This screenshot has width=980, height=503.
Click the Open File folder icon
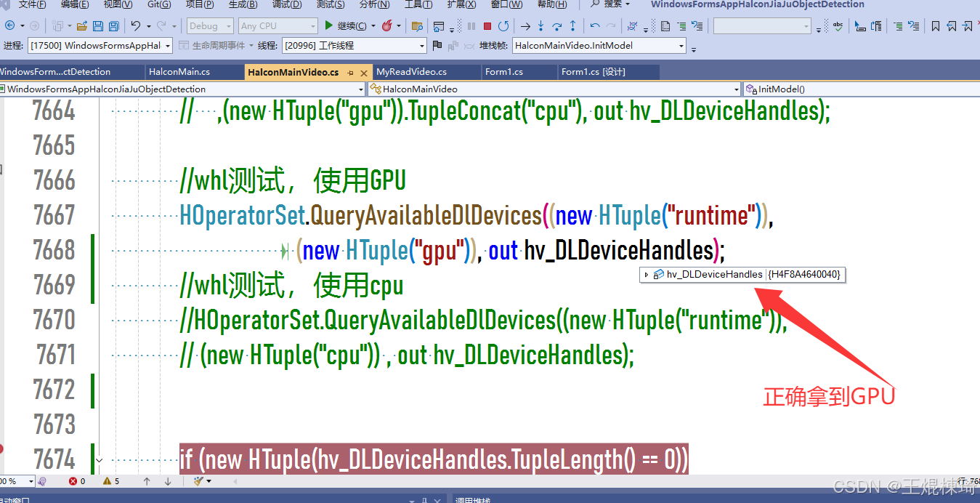(82, 26)
